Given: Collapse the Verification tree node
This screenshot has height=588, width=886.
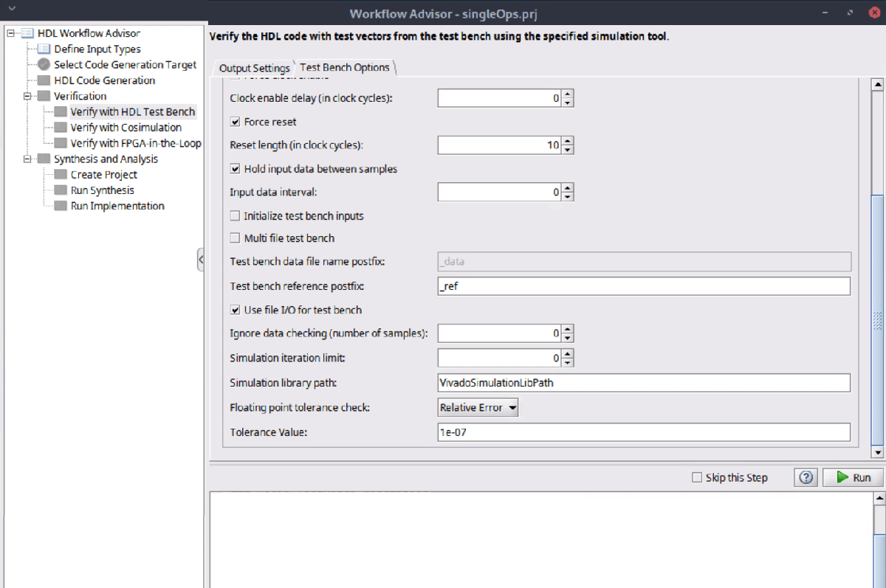Looking at the screenshot, I should 28,96.
